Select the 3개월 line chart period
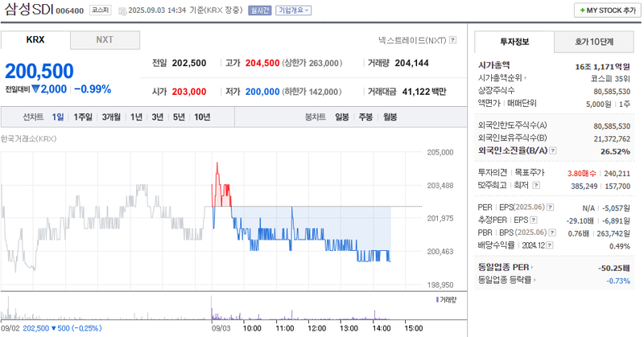 coord(111,117)
